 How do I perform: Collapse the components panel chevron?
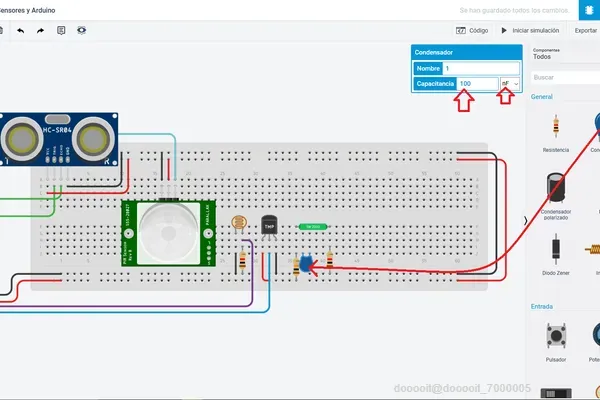coord(526,221)
